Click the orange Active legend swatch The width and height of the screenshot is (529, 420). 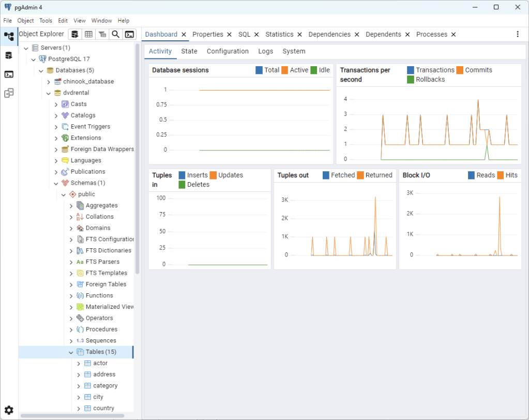[284, 70]
